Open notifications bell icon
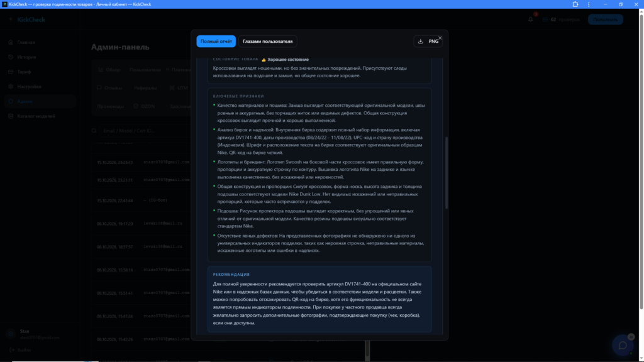This screenshot has height=362, width=644. tap(531, 19)
